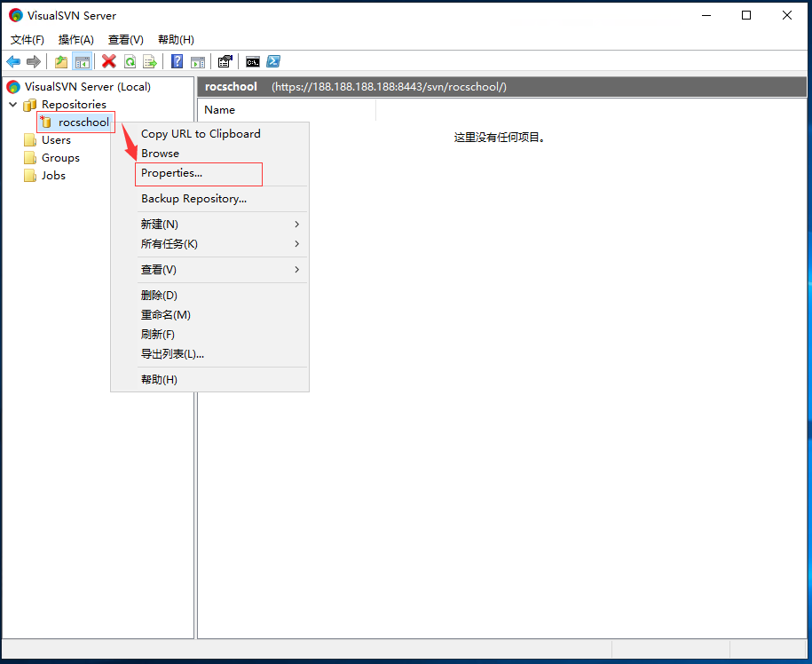
Task: Click the Export List toolbar icon
Action: coord(150,61)
